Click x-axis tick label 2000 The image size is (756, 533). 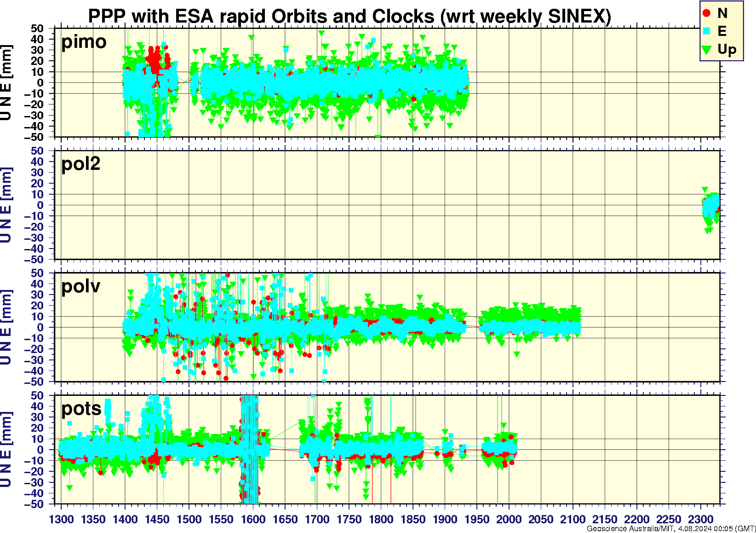509,519
